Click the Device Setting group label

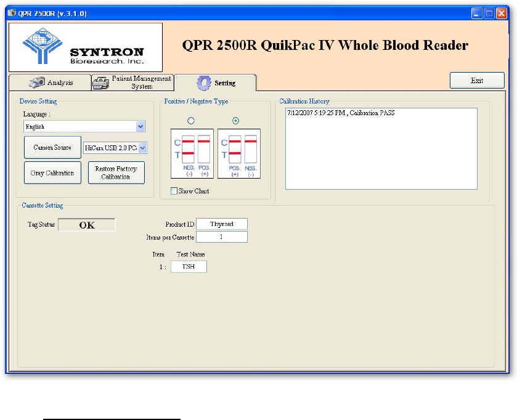[38, 101]
